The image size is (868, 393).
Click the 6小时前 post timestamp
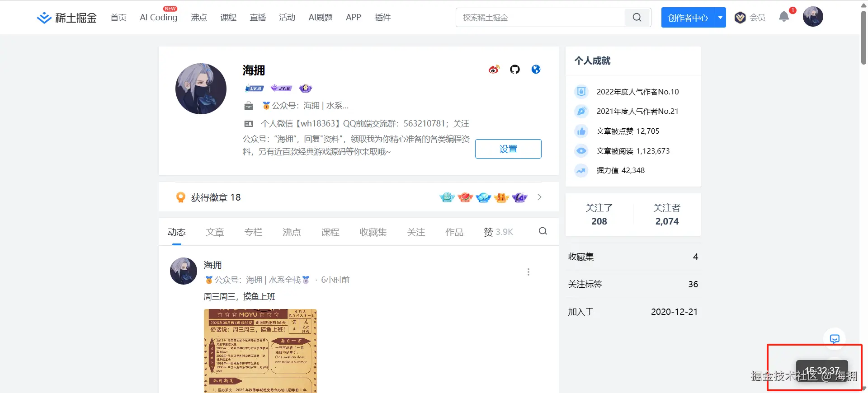(335, 280)
